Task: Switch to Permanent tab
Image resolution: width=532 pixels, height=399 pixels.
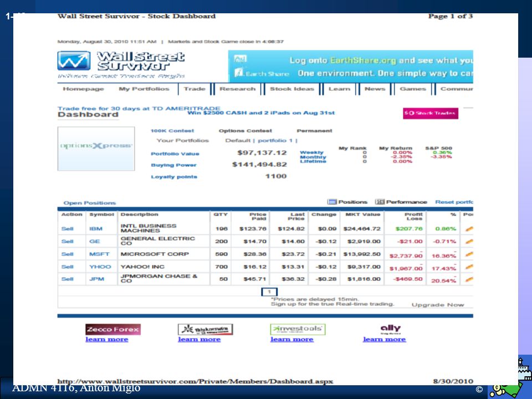Action: (x=315, y=131)
